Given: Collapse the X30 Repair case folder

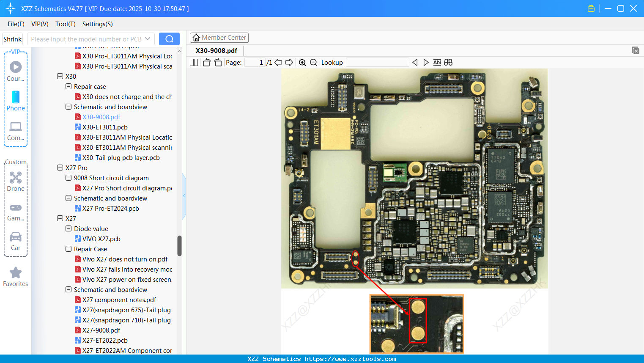Looking at the screenshot, I should tap(69, 87).
